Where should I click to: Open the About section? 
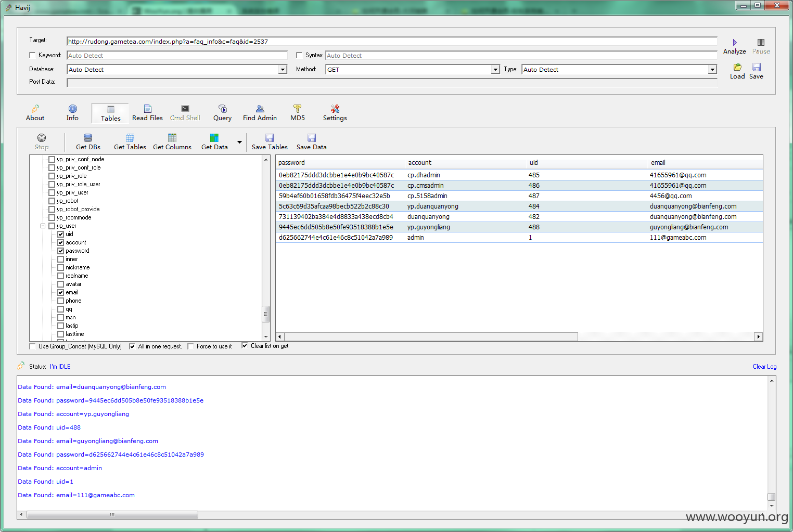(35, 113)
